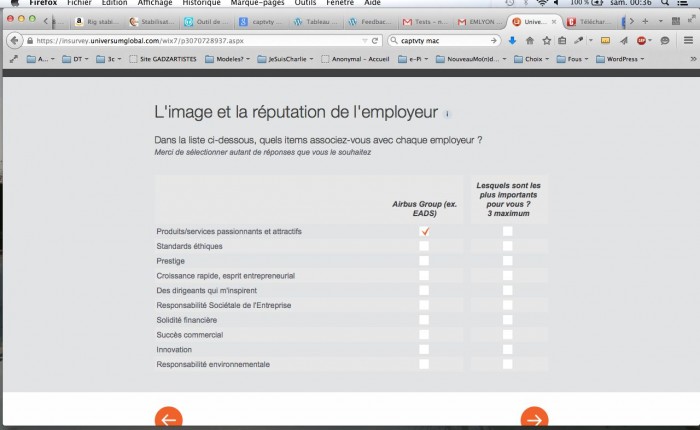Expand the 3c bookmarks folder
This screenshot has height=430, width=700.
[109, 59]
